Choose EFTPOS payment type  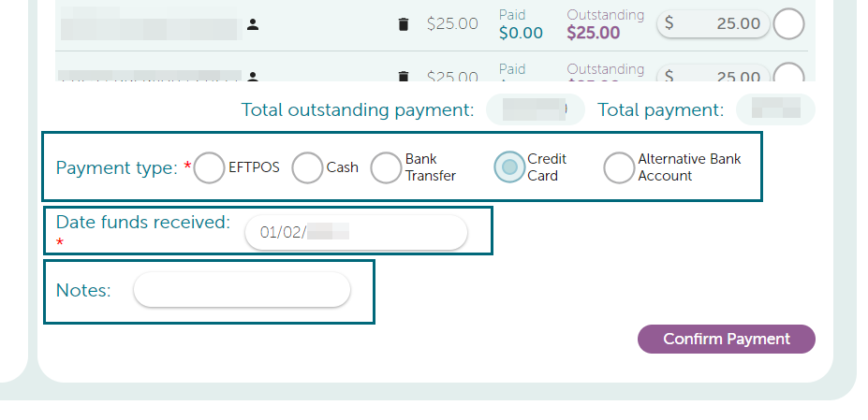click(209, 167)
